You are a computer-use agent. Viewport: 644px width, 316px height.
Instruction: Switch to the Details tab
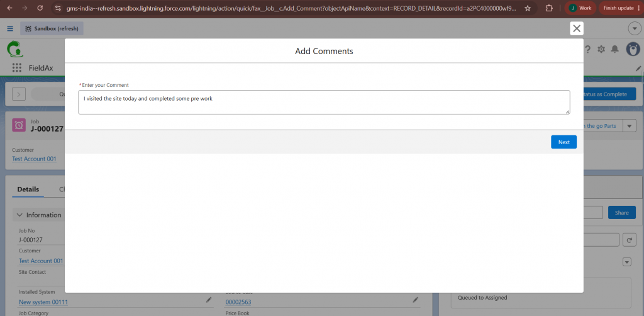point(28,189)
